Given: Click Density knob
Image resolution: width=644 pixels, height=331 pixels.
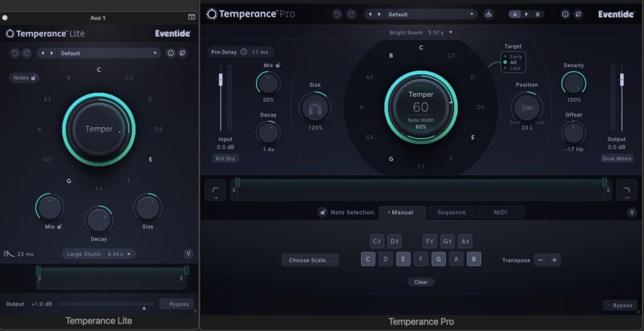Looking at the screenshot, I should (x=574, y=83).
